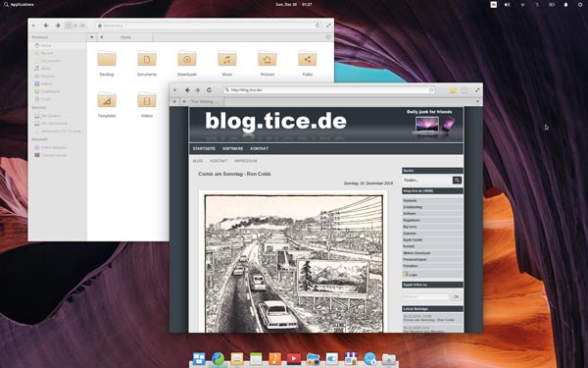This screenshot has width=588, height=368.
Task: Click the blog.tice.de header logo
Action: (x=275, y=122)
